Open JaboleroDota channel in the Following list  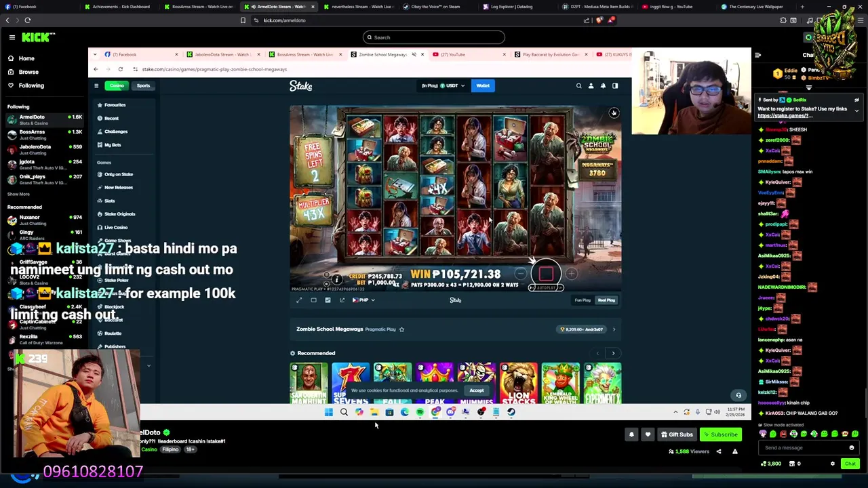[x=45, y=149]
